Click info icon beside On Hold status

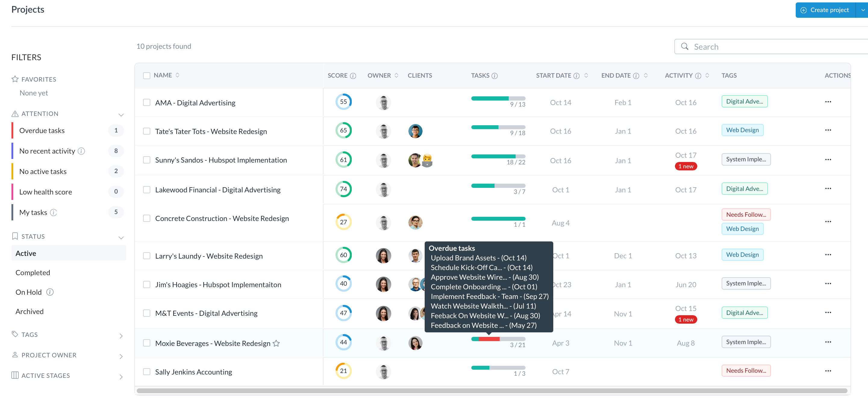pyautogui.click(x=50, y=292)
